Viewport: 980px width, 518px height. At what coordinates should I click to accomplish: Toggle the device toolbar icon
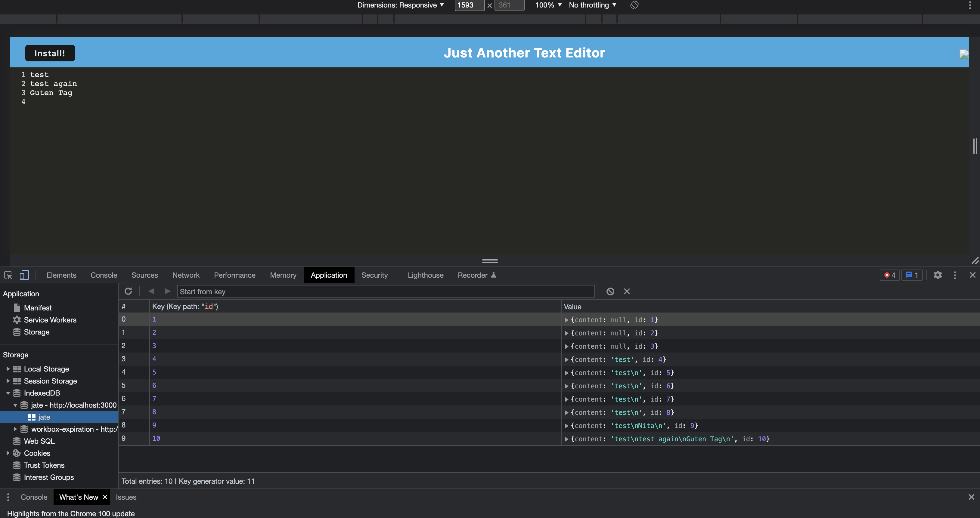coord(24,275)
